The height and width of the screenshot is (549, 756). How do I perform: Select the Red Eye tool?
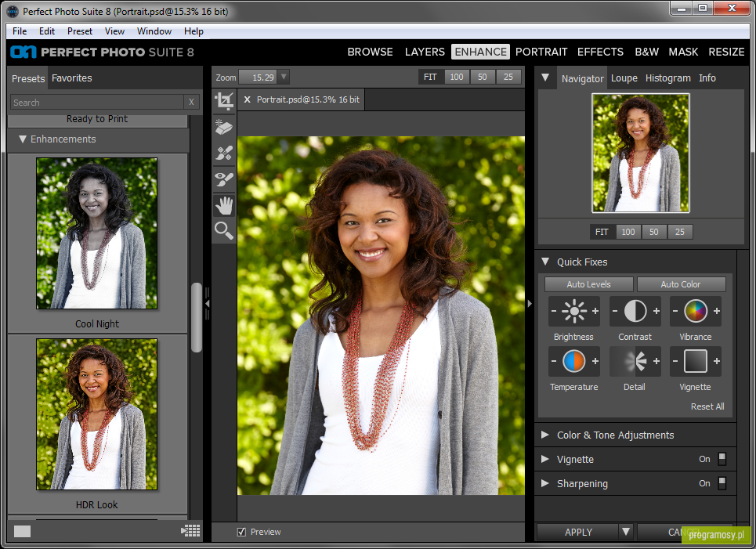tap(224, 179)
